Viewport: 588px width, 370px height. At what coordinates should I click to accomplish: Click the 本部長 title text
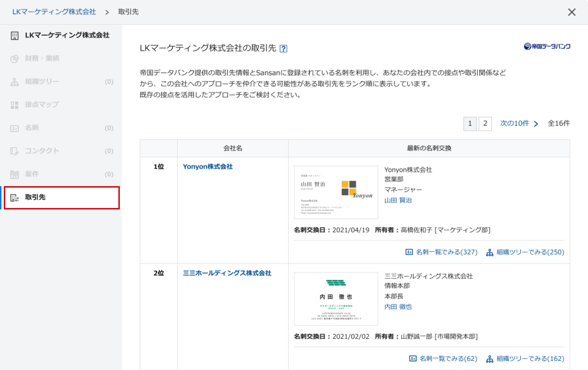coord(394,297)
